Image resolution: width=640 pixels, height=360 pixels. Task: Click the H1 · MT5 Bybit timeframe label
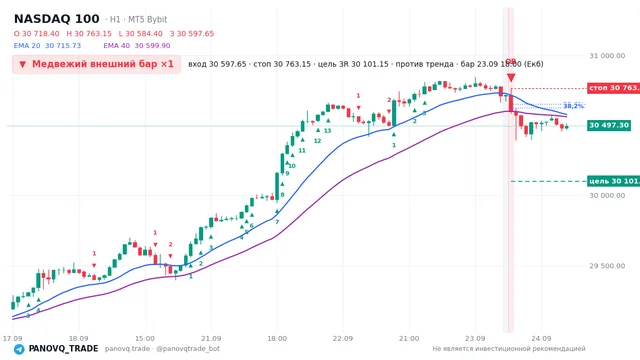136,20
